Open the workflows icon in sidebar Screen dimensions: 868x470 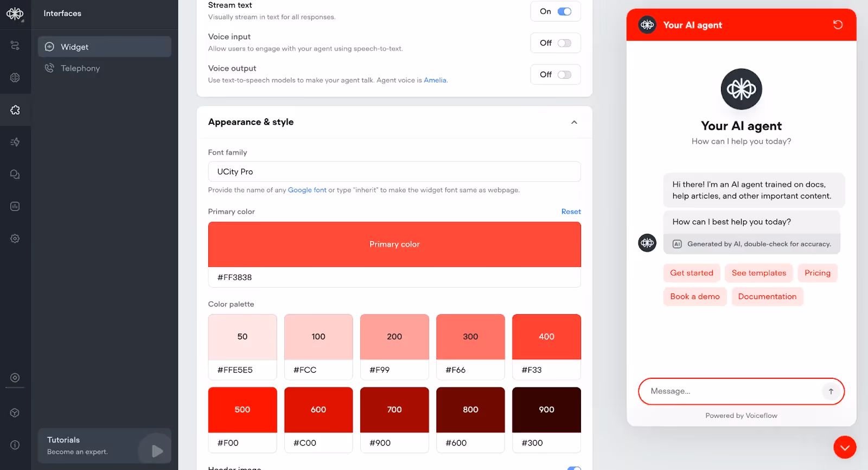pyautogui.click(x=15, y=46)
